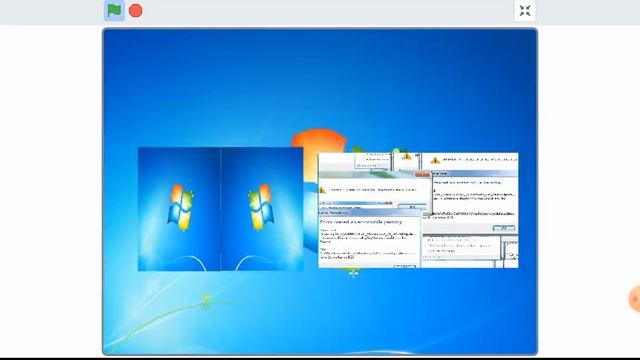Screen dimensions: 640x360
Task: Stop the project with the red stop sign
Action: (136, 11)
